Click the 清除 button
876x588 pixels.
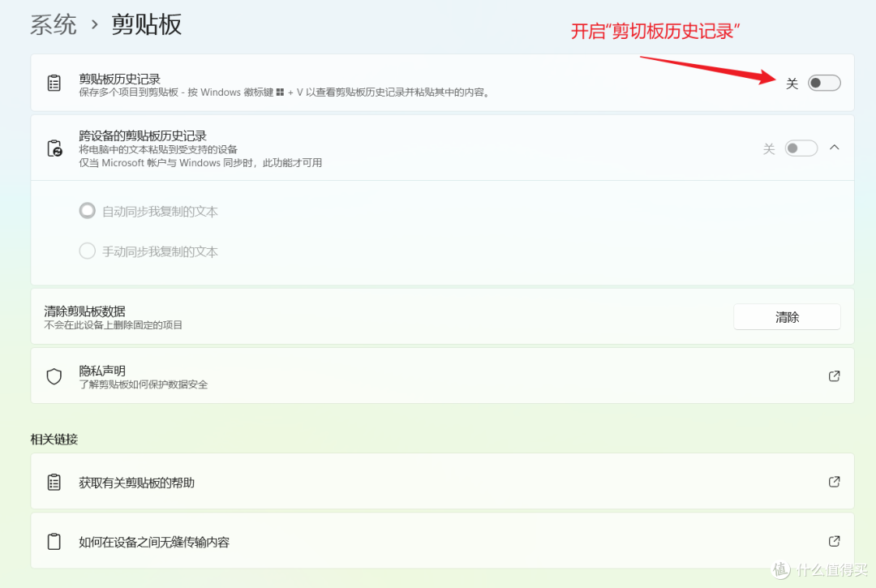tap(787, 317)
